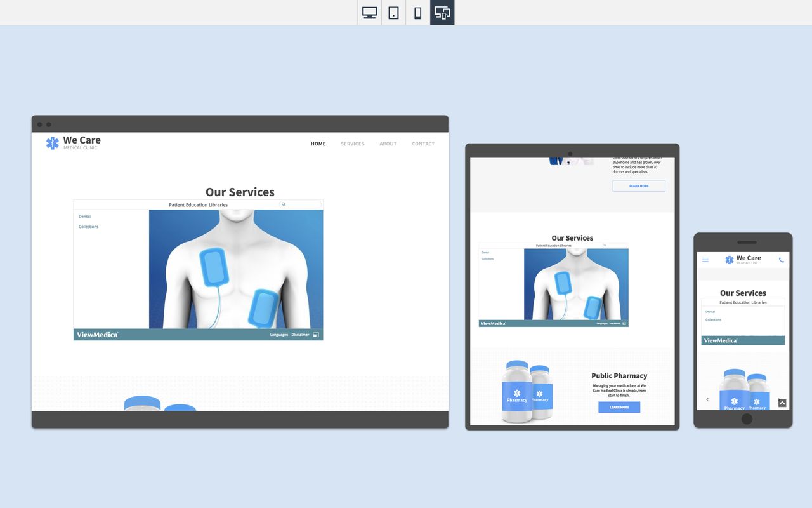The width and height of the screenshot is (812, 508).
Task: Click the back-to-top arrow on the phone mockup
Action: pos(782,403)
